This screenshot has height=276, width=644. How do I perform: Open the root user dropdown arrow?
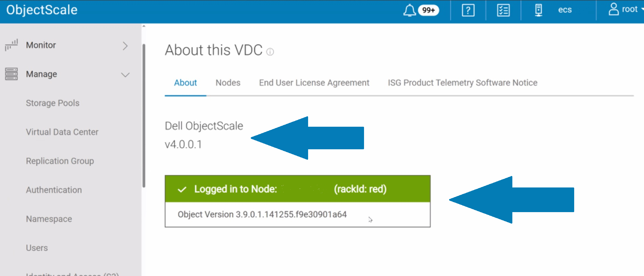pyautogui.click(x=642, y=9)
